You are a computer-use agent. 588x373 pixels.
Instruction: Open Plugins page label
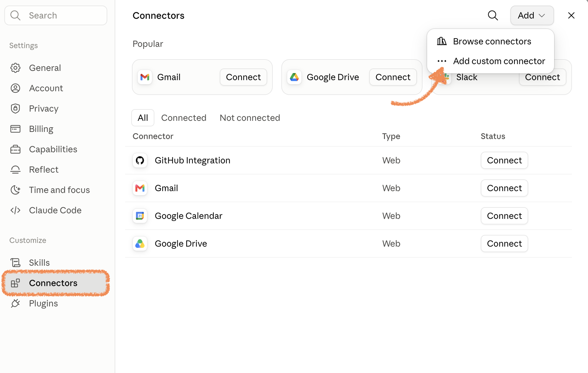coord(43,303)
